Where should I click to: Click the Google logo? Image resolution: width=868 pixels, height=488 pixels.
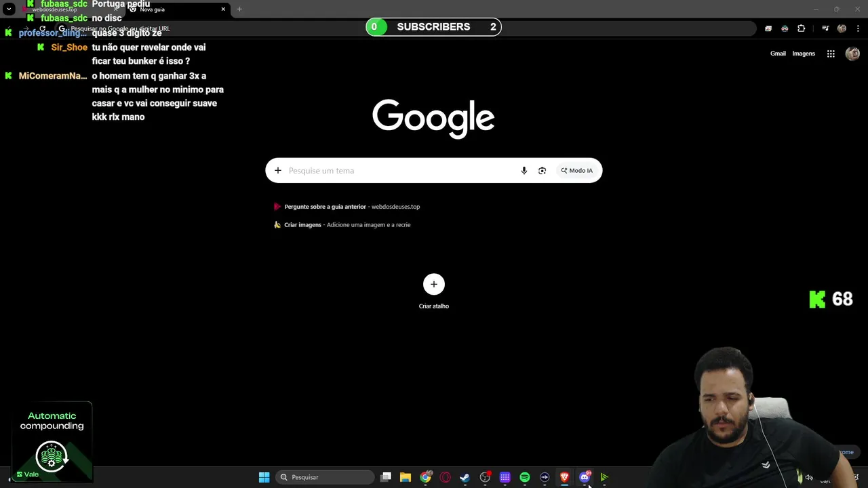coord(433,119)
